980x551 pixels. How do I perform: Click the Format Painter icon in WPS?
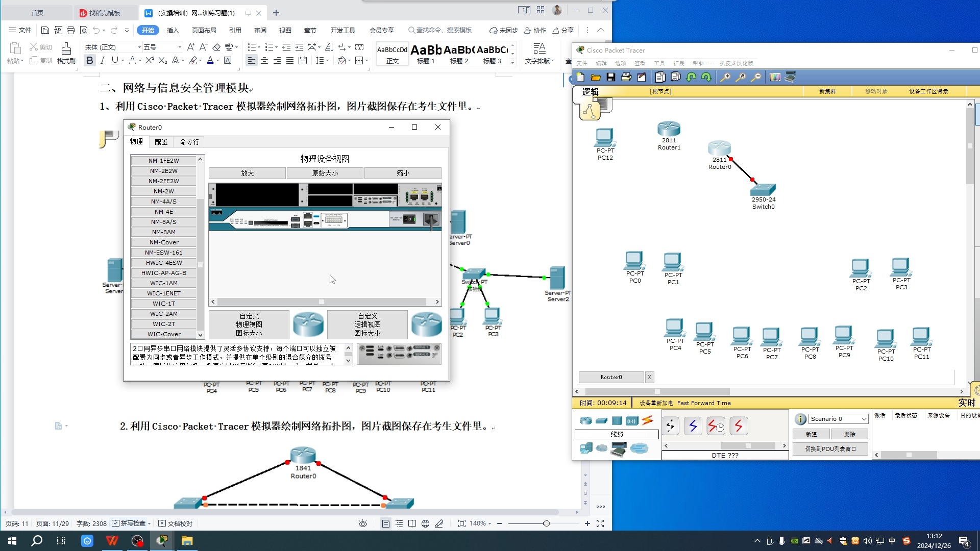(x=66, y=53)
